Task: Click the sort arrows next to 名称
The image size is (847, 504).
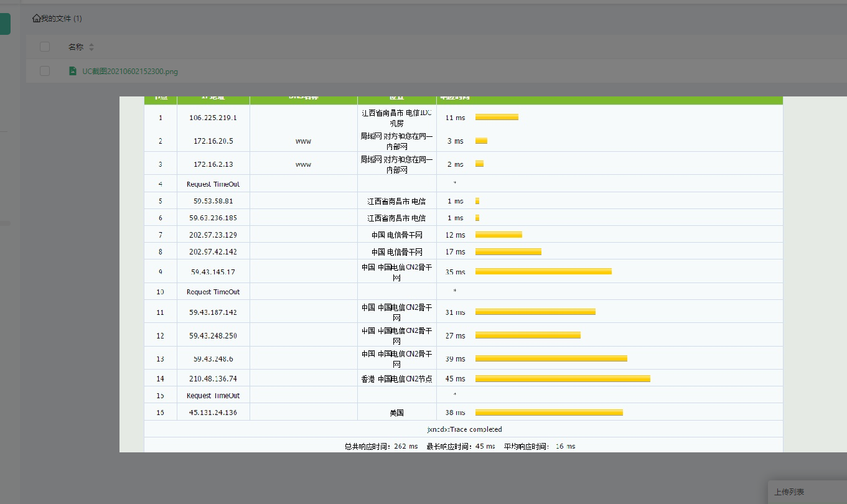Action: [x=91, y=47]
